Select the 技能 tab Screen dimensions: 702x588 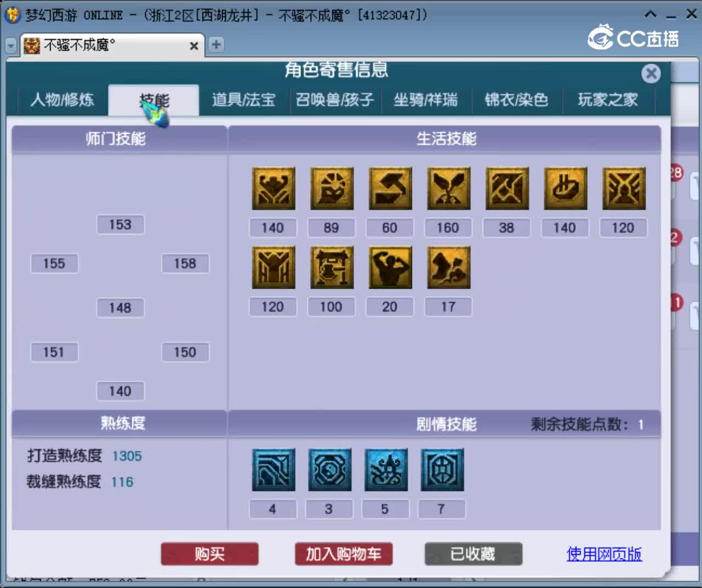tap(154, 100)
